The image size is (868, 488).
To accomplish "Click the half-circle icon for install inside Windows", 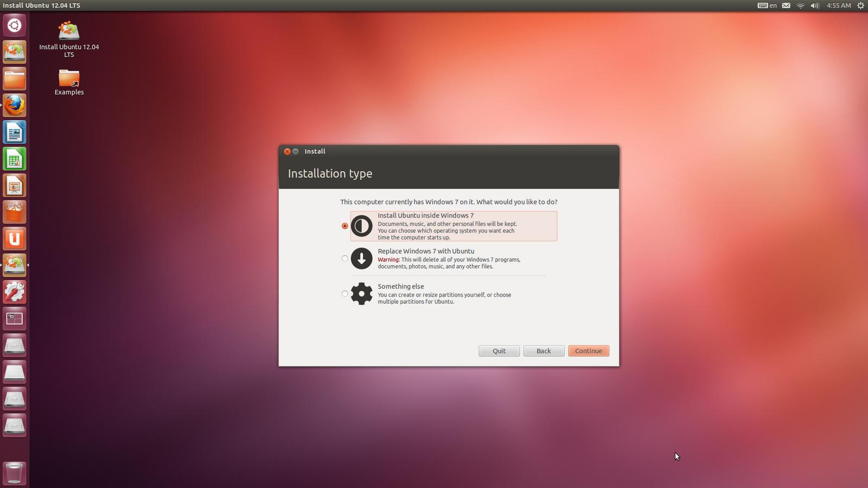I will coord(362,226).
